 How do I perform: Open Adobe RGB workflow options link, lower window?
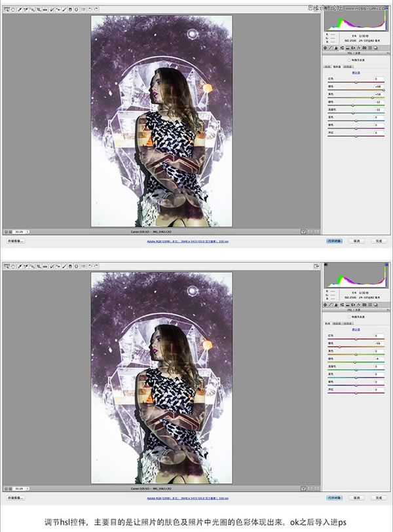pos(187,499)
